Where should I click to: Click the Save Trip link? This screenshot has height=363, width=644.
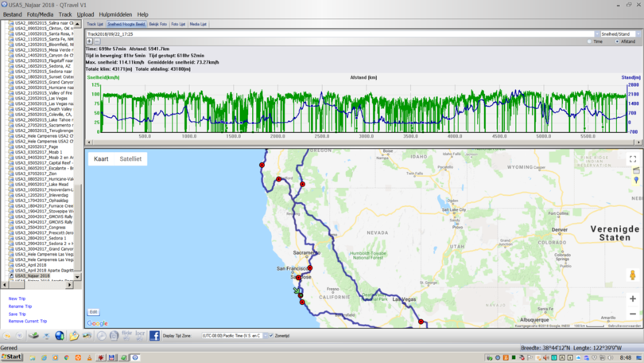coord(17,314)
